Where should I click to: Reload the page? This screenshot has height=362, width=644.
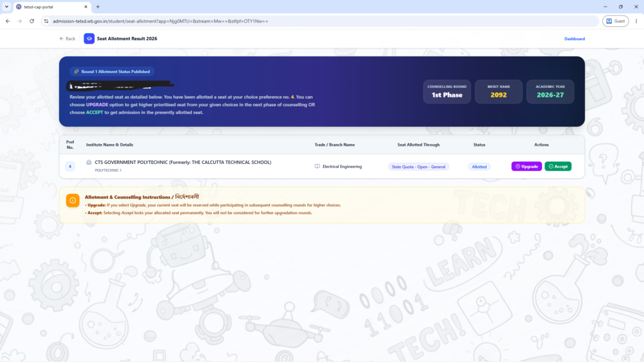coord(31,21)
